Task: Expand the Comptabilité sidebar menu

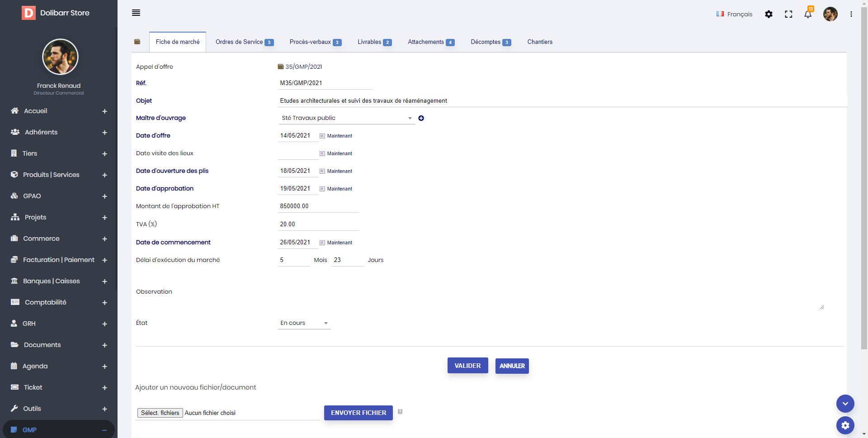Action: [104, 302]
